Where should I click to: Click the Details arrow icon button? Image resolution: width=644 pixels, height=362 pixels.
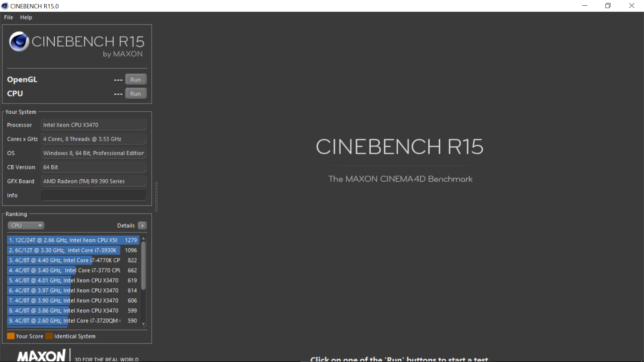(x=142, y=226)
